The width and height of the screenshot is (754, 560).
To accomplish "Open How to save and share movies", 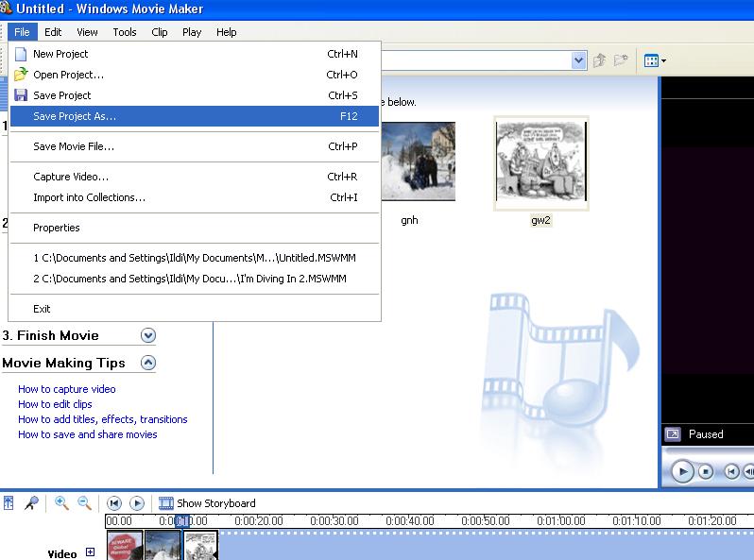I will click(x=88, y=434).
